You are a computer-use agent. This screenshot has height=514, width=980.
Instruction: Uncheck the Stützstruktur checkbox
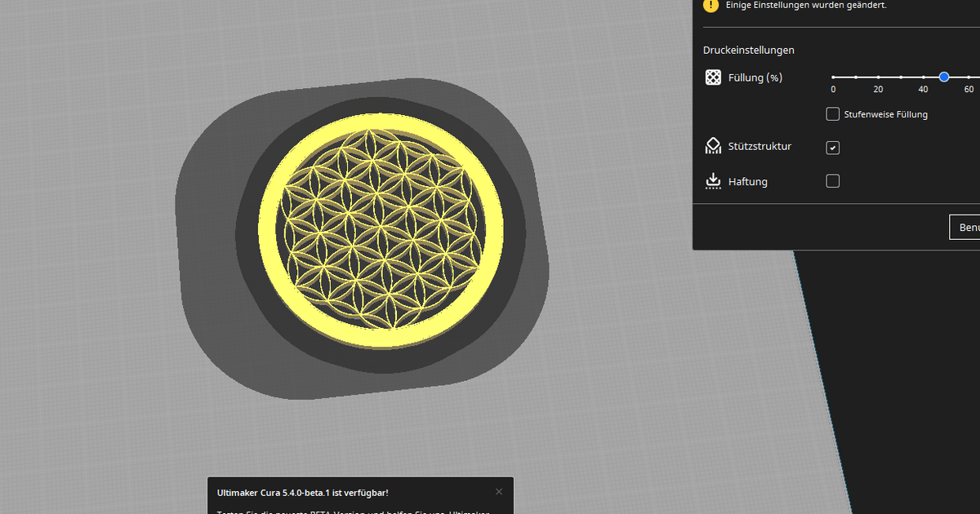(832, 148)
